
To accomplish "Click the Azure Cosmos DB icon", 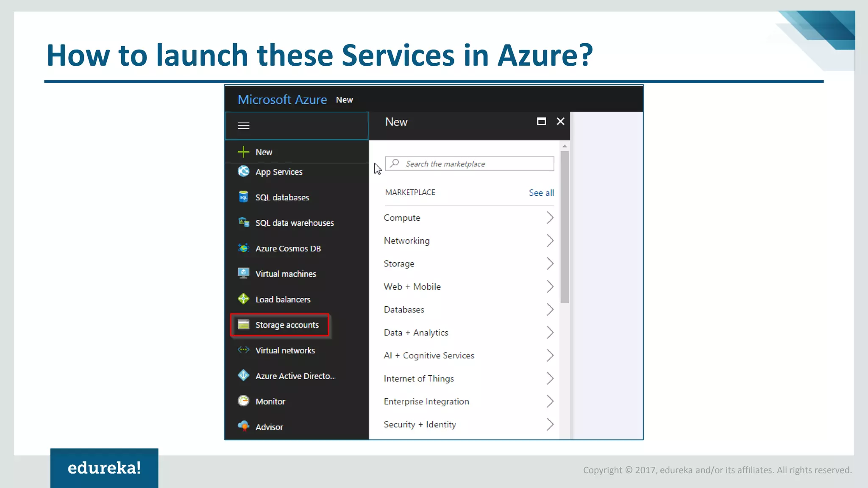I will (243, 248).
